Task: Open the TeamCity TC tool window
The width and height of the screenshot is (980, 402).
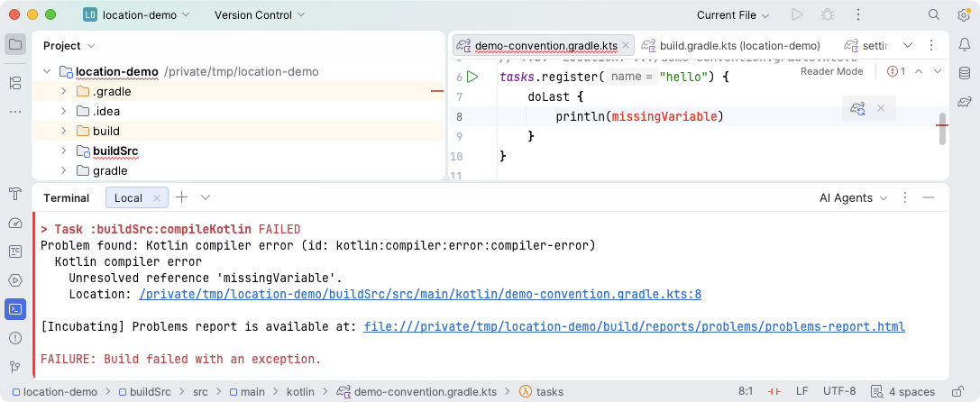Action: point(15,251)
